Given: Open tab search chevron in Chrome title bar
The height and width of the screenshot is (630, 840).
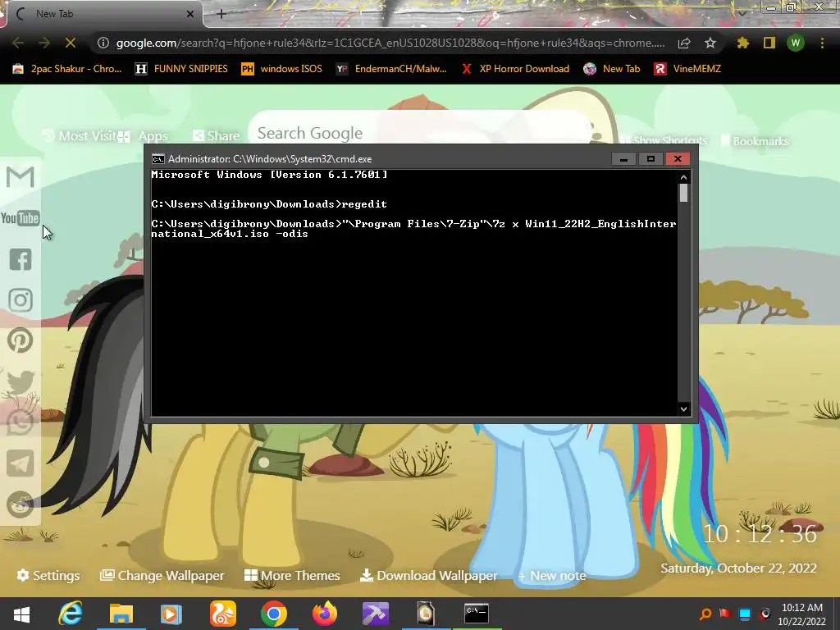Looking at the screenshot, I should 742,13.
